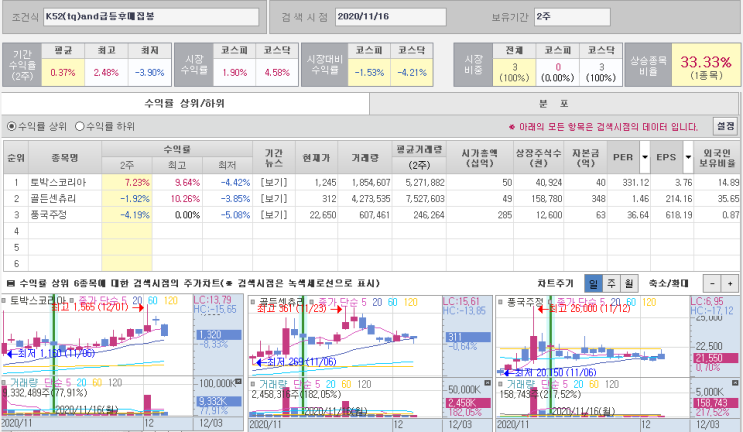743x432 pixels.
Task: Click the 10.26% 최고 return cell
Action: click(177, 198)
